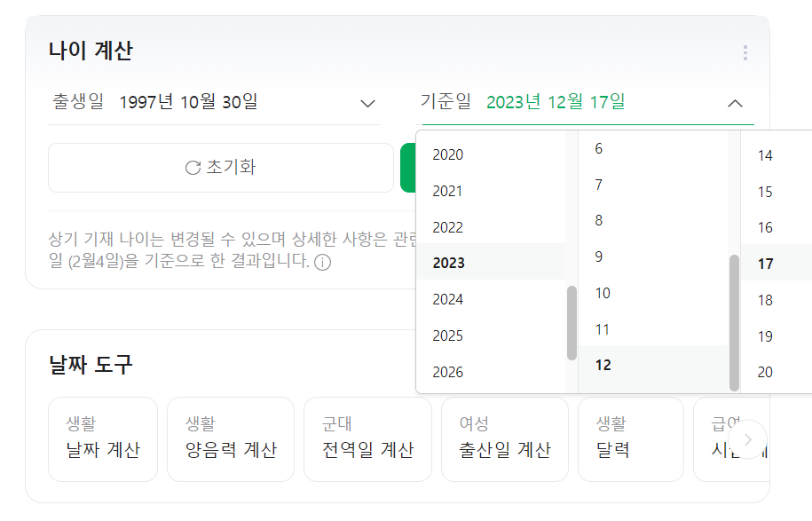Select month 6 in the month column
The image size is (812, 521).
599,148
